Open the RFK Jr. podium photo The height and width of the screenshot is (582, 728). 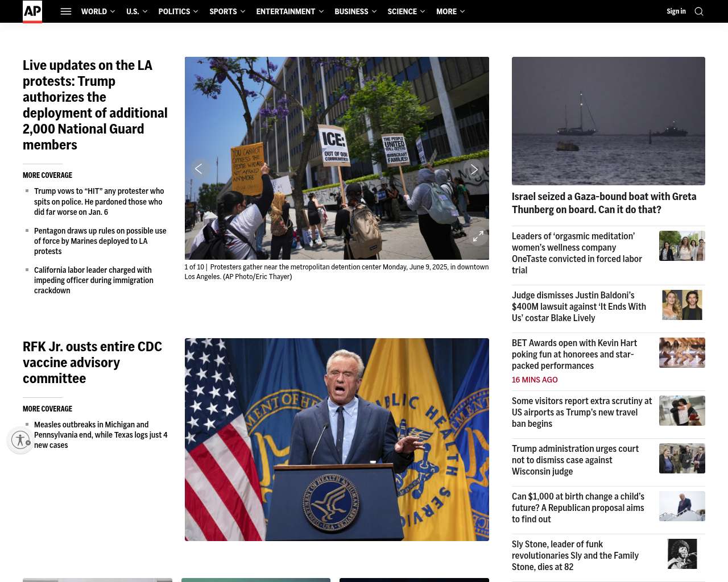click(x=337, y=439)
